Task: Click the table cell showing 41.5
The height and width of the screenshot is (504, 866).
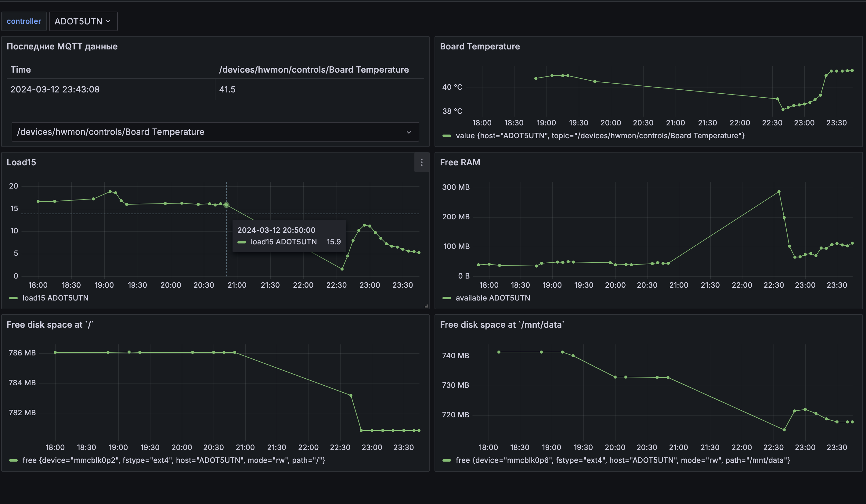Action: (227, 89)
